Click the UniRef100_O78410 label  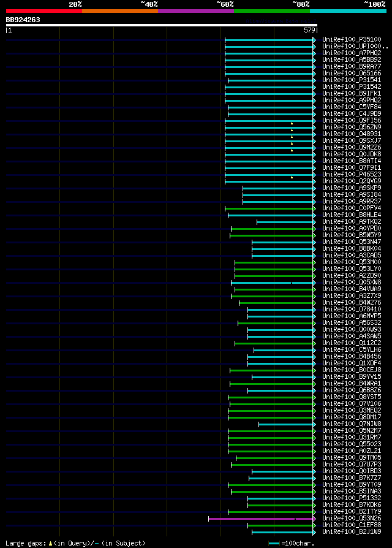(352, 310)
